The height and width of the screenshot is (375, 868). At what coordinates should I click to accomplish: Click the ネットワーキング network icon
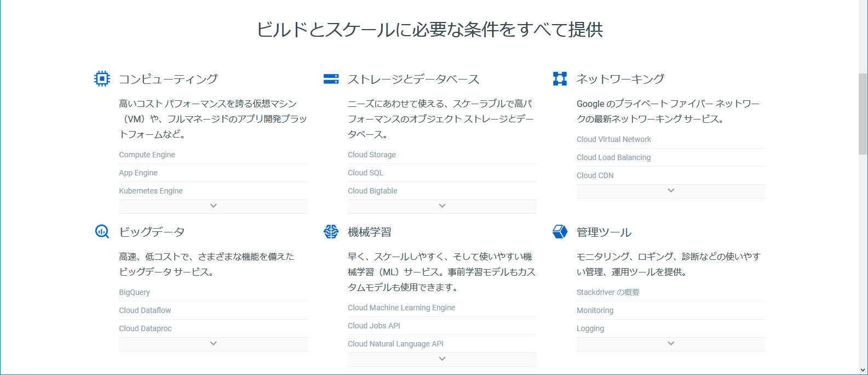560,79
